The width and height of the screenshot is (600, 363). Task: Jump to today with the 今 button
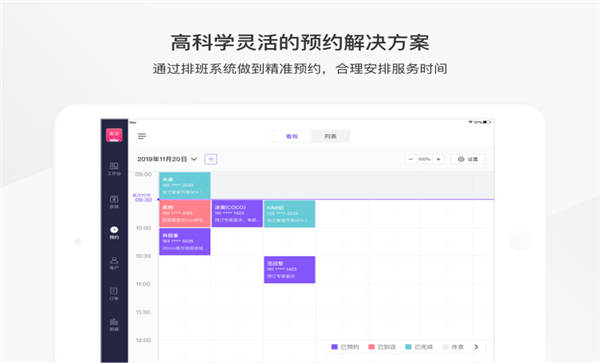211,159
